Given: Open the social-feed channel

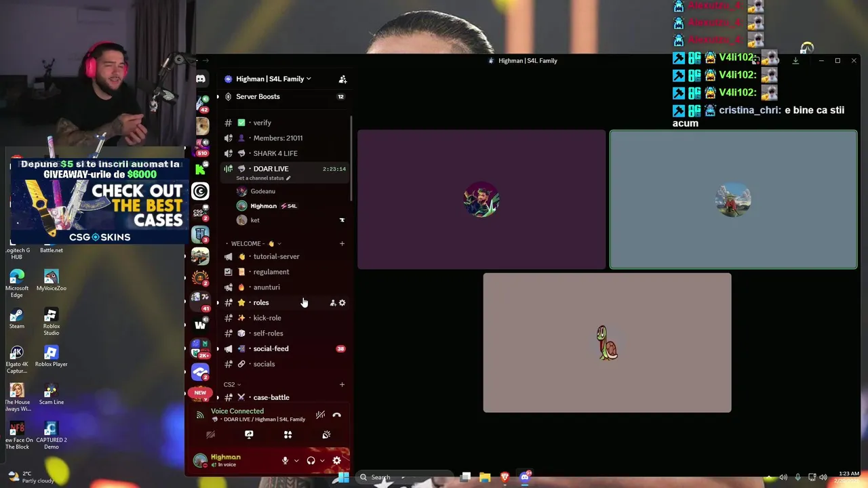Looking at the screenshot, I should click(x=285, y=349).
